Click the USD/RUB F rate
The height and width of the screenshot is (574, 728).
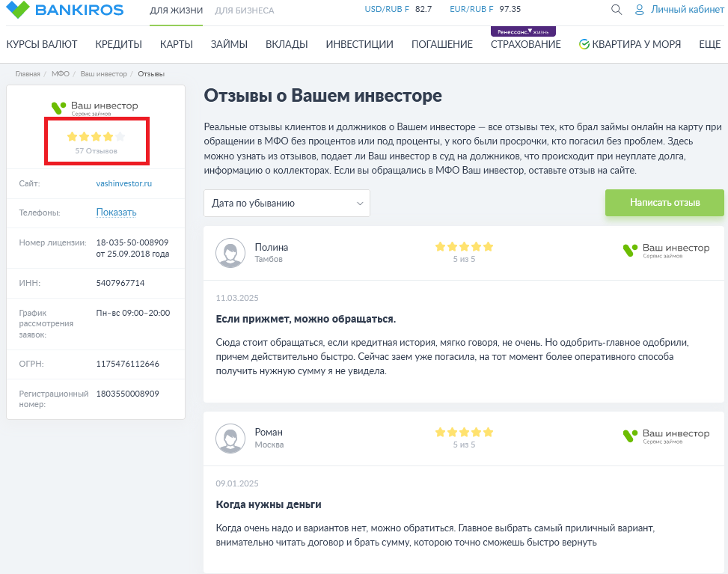click(398, 9)
